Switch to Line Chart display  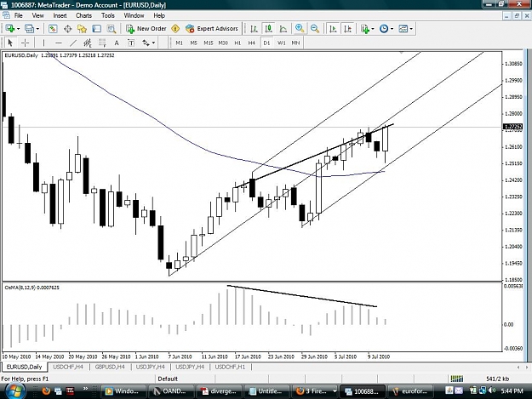pyautogui.click(x=283, y=29)
